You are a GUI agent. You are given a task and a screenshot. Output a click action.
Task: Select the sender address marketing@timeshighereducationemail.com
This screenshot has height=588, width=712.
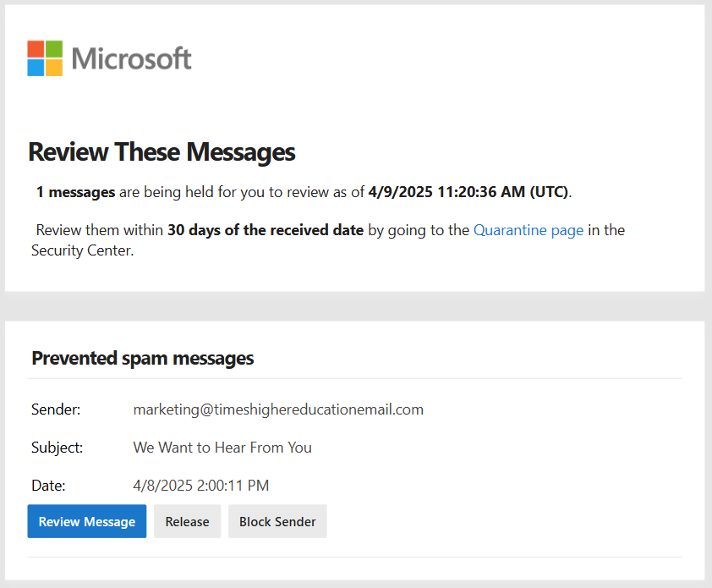278,409
